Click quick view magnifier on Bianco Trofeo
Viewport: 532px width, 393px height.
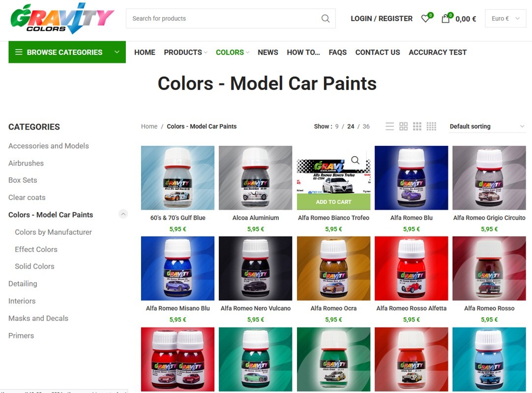[x=355, y=160]
